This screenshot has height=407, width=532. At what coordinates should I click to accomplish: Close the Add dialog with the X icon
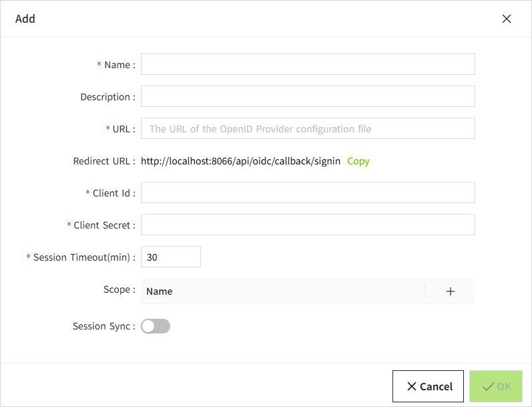pos(507,19)
